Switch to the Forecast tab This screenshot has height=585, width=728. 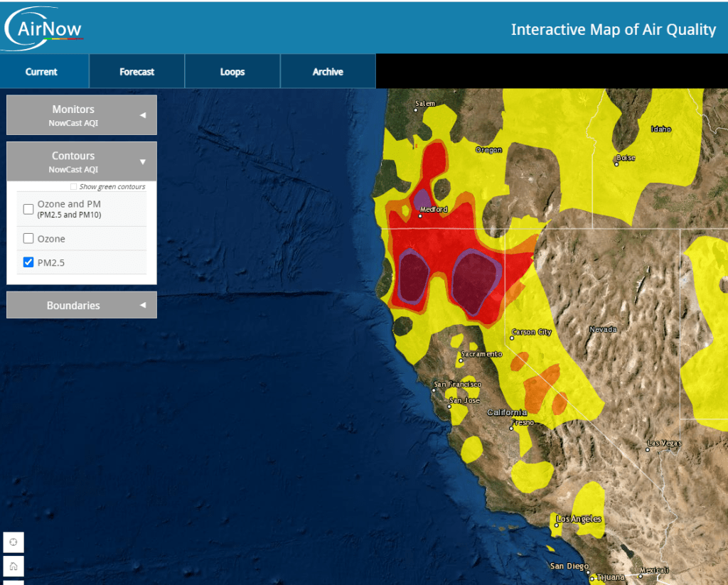click(x=136, y=72)
